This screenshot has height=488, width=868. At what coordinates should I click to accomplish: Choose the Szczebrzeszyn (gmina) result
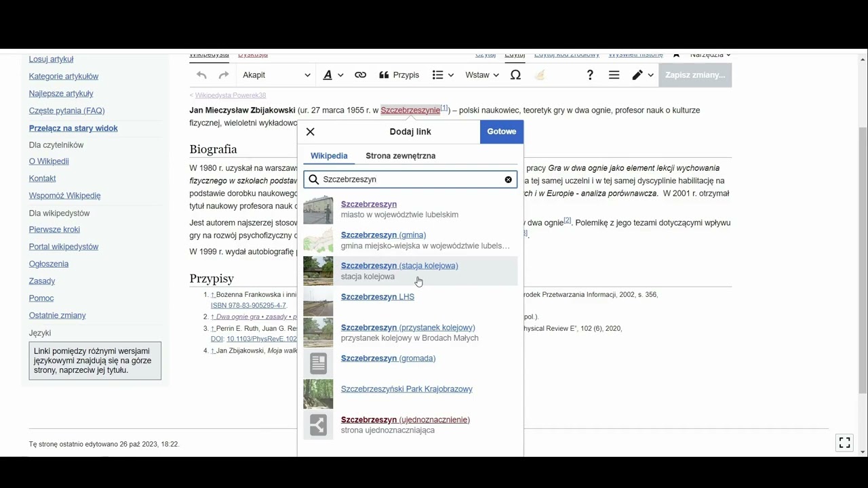point(410,240)
